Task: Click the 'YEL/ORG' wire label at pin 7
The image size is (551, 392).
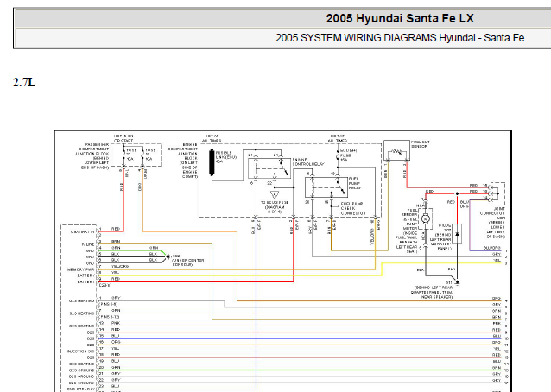Action: (x=120, y=267)
